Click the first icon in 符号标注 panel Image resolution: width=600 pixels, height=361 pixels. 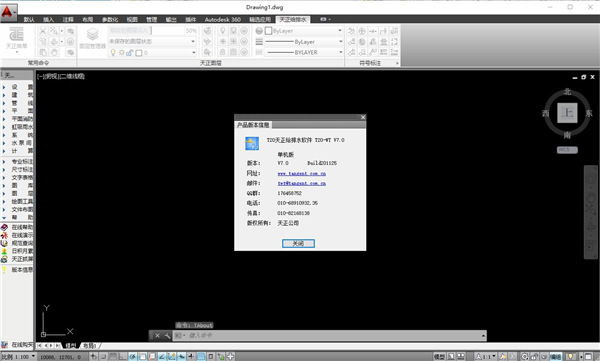point(351,31)
